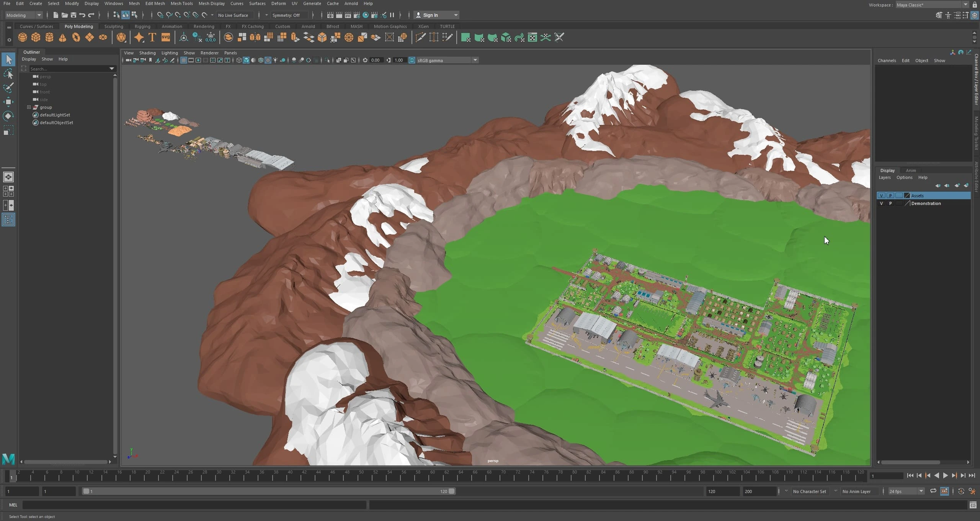Expand the group node in the Outliner
980x521 pixels.
29,107
